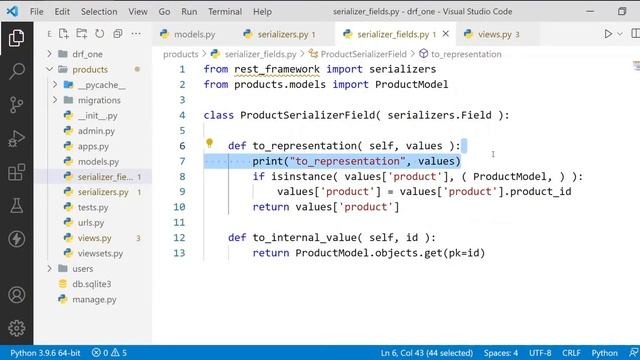The width and height of the screenshot is (640, 360).
Task: Open the Source Control view
Action: coord(16,104)
